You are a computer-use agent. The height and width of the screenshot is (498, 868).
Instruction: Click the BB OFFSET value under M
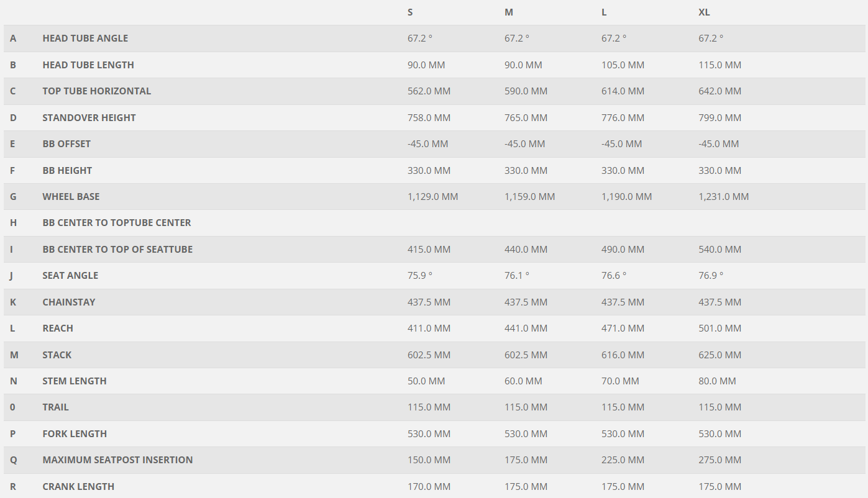tap(524, 144)
